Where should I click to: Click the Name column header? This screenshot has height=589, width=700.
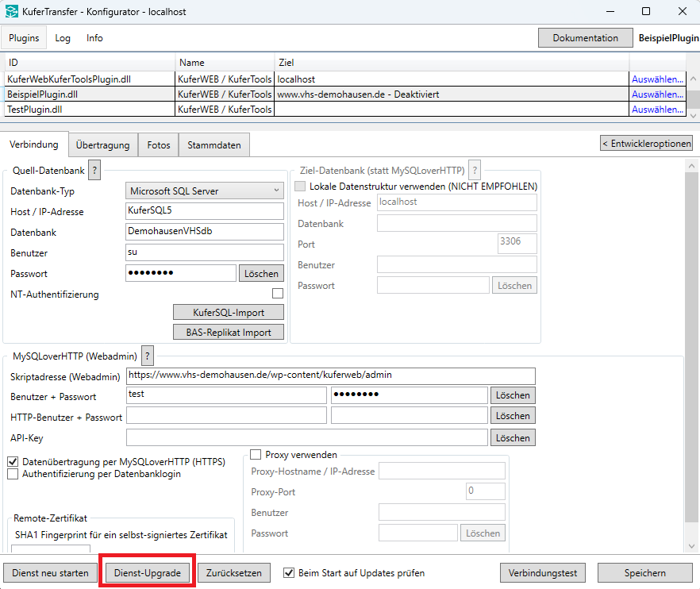(225, 63)
